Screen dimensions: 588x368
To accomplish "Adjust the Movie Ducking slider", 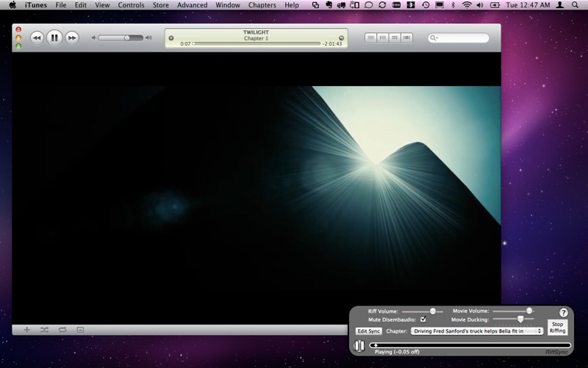I will (x=513, y=319).
